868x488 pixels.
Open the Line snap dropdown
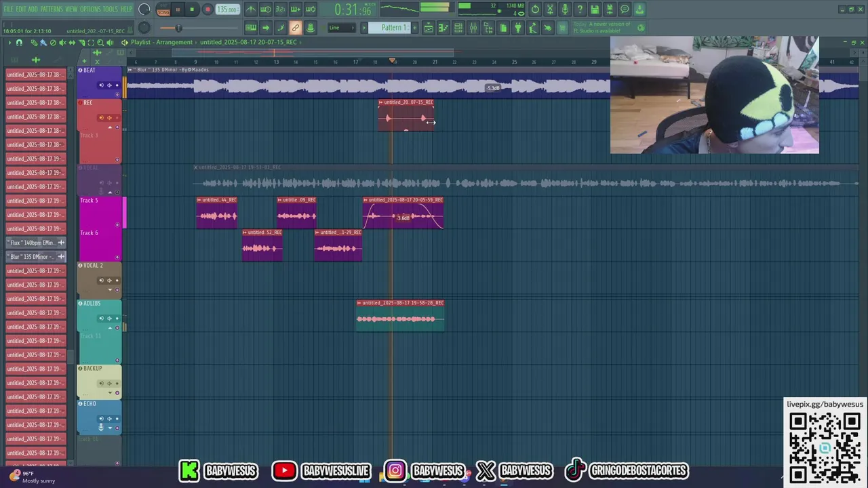341,28
